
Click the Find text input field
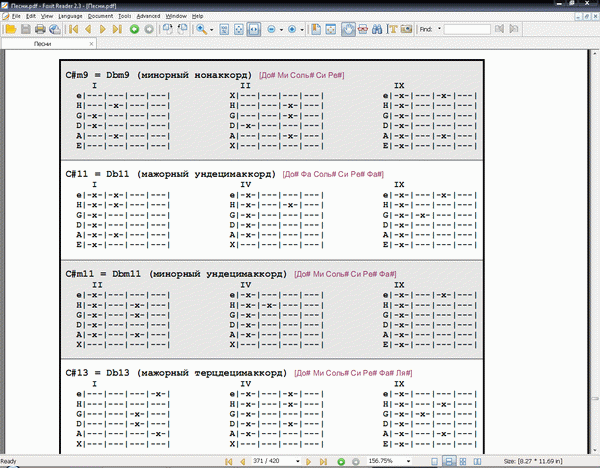point(466,30)
